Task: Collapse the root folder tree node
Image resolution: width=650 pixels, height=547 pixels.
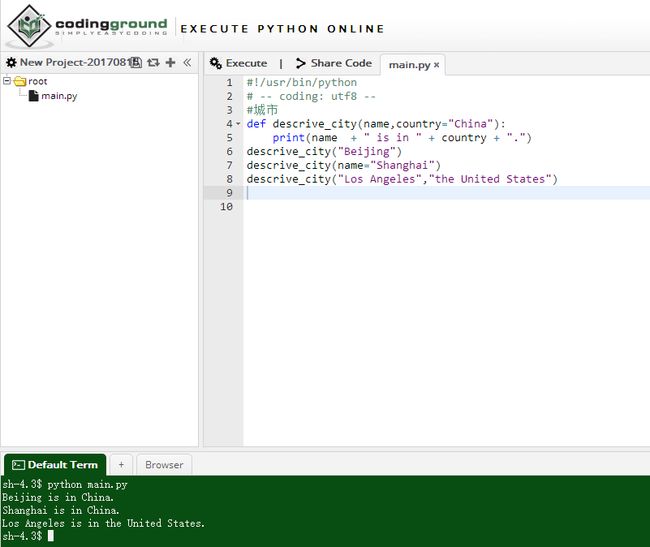Action: click(7, 80)
